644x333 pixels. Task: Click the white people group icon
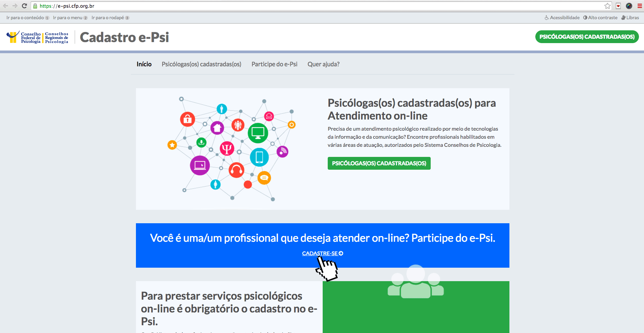(x=416, y=281)
